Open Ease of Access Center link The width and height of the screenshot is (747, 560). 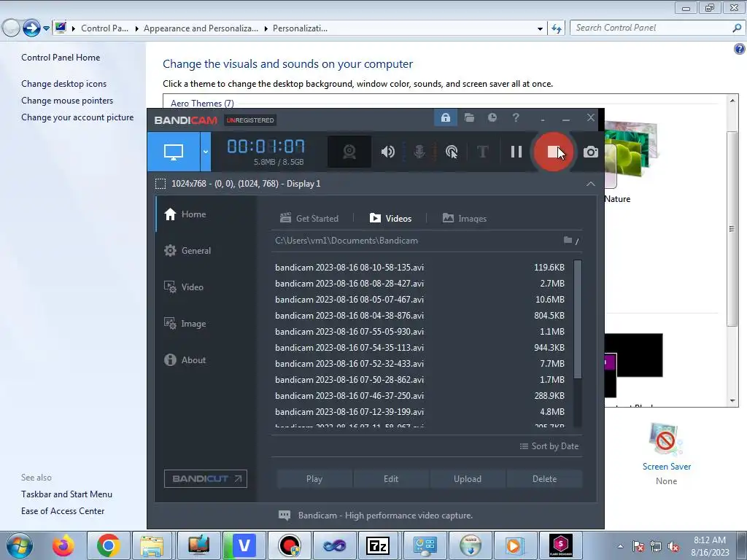click(63, 511)
